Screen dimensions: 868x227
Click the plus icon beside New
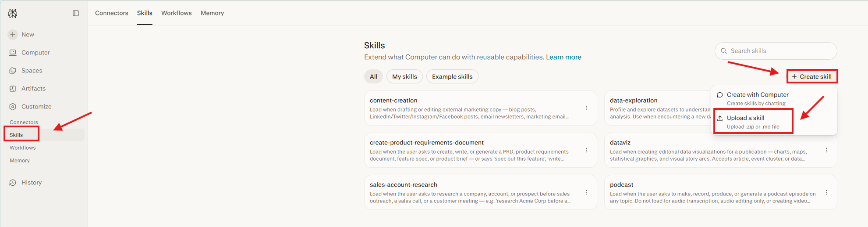point(13,35)
